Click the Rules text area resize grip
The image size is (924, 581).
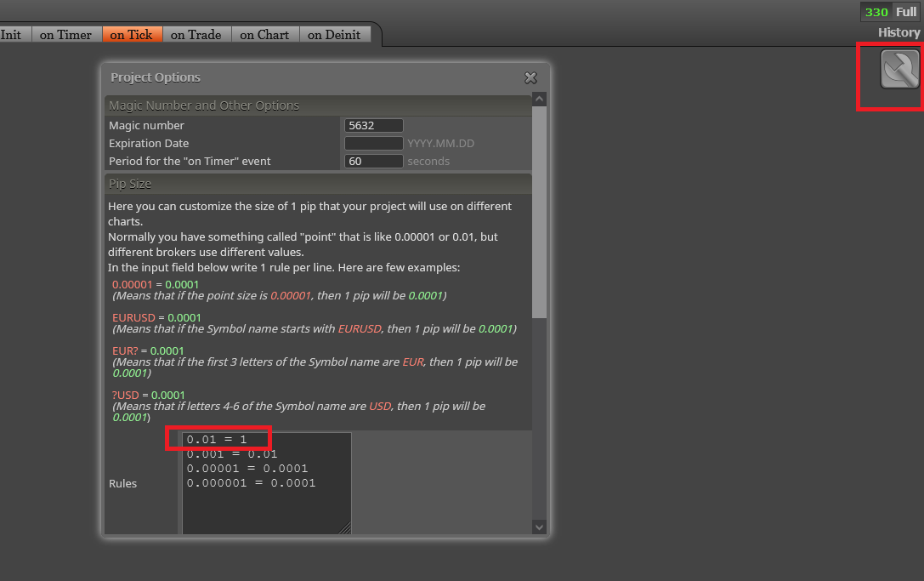[x=345, y=528]
